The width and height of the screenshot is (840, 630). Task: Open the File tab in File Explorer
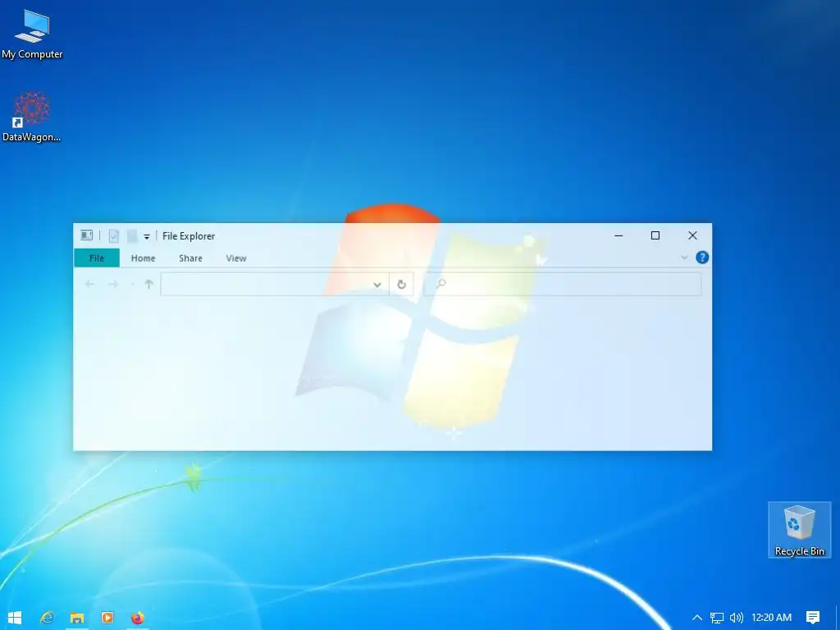(x=97, y=258)
